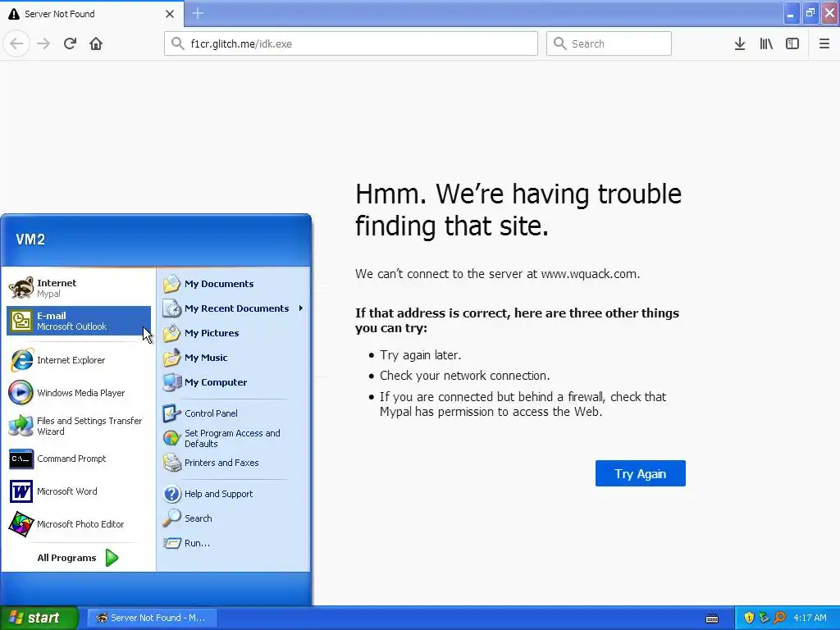Open My Computer
840x630 pixels.
233,382
